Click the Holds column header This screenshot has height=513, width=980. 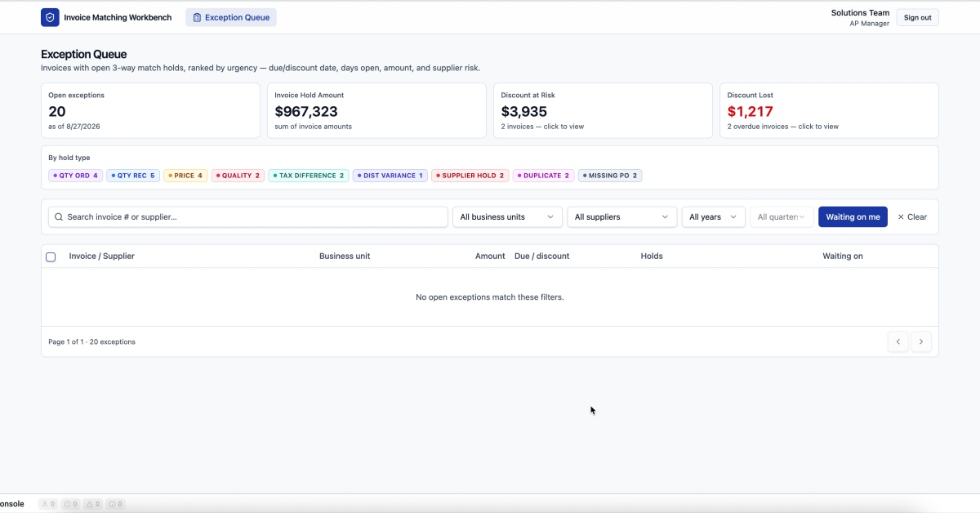click(x=652, y=256)
